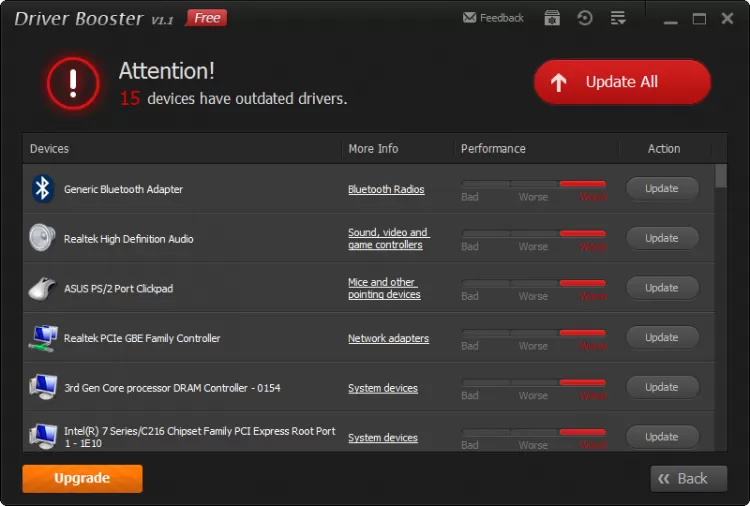Screen dimensions: 750x506
Task: Maximize the Driver Booster window
Action: [x=699, y=19]
